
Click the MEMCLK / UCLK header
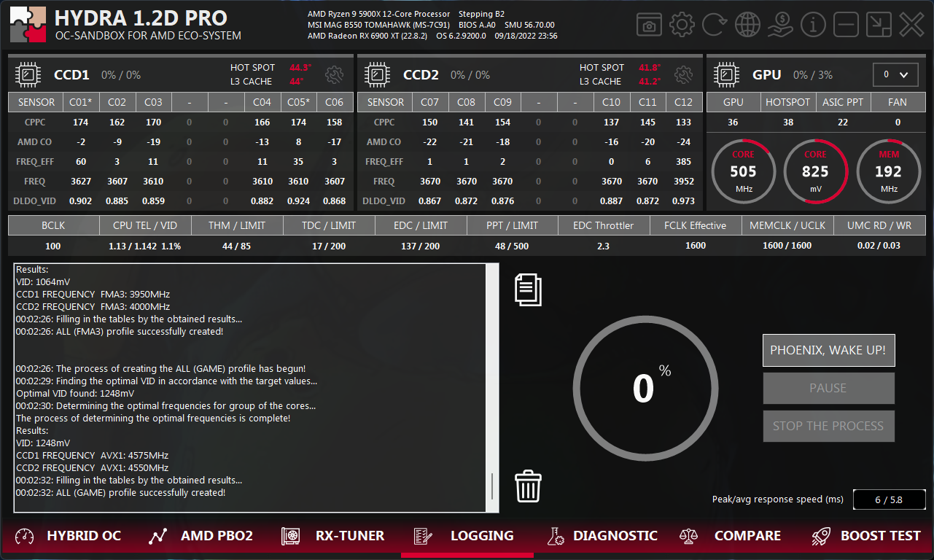tap(787, 225)
